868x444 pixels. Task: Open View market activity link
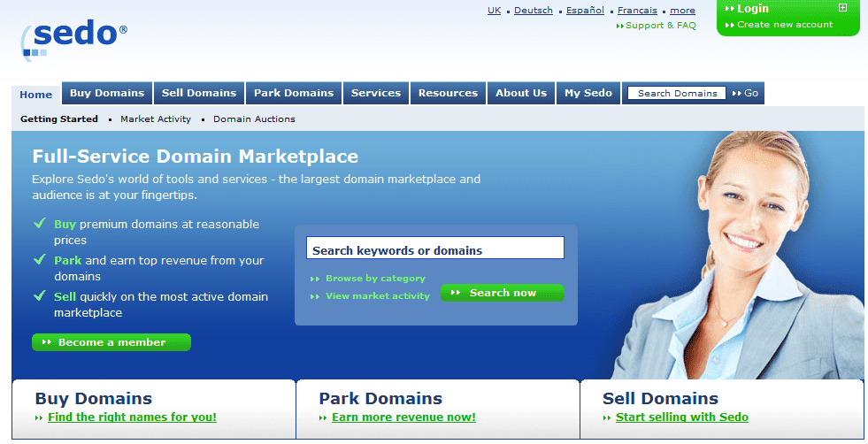pos(378,296)
